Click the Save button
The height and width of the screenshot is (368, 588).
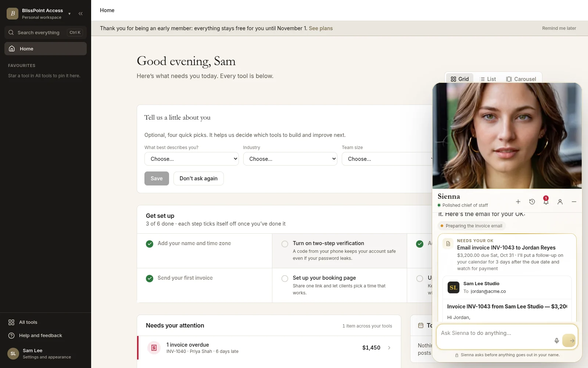coord(157,178)
